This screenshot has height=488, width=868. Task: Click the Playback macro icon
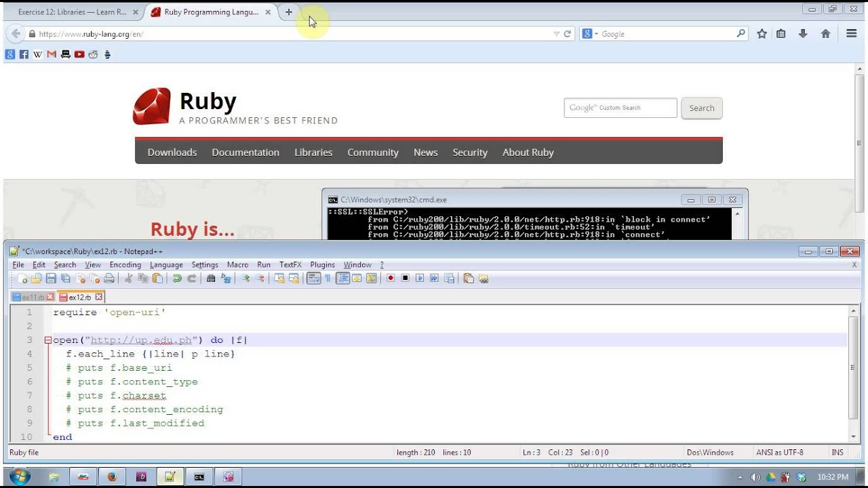tap(420, 278)
